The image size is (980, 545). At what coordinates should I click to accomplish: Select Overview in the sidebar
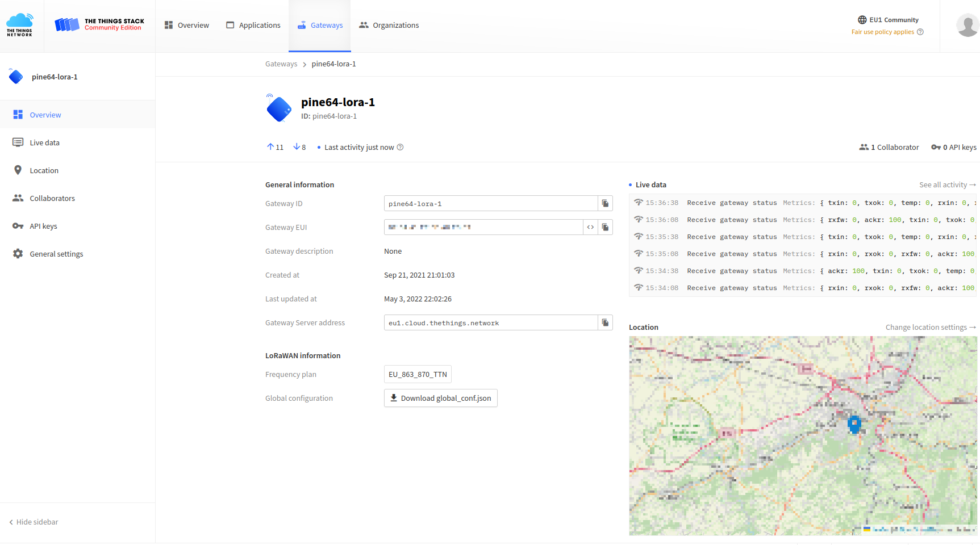[x=77, y=115]
